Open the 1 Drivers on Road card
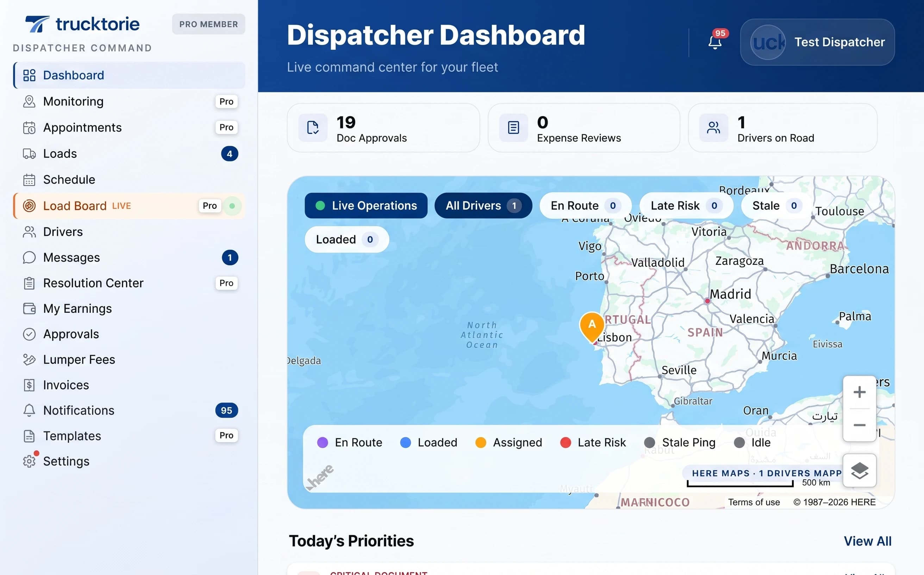This screenshot has height=575, width=924. click(x=782, y=128)
